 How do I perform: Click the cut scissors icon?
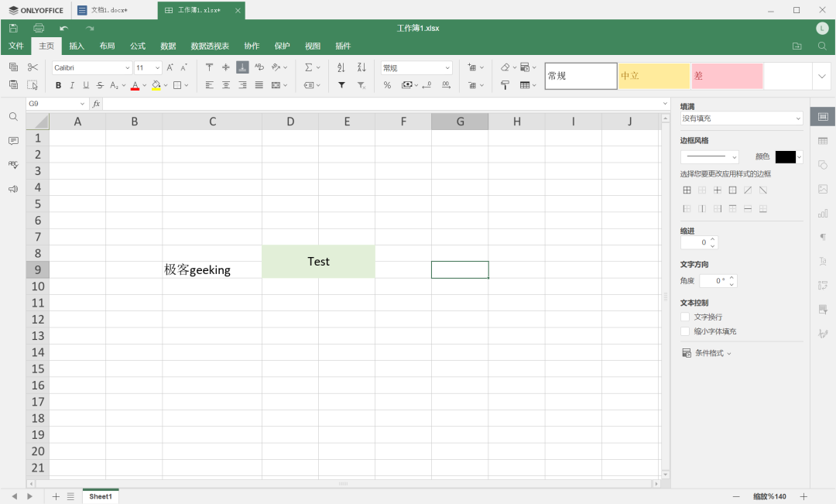click(33, 67)
